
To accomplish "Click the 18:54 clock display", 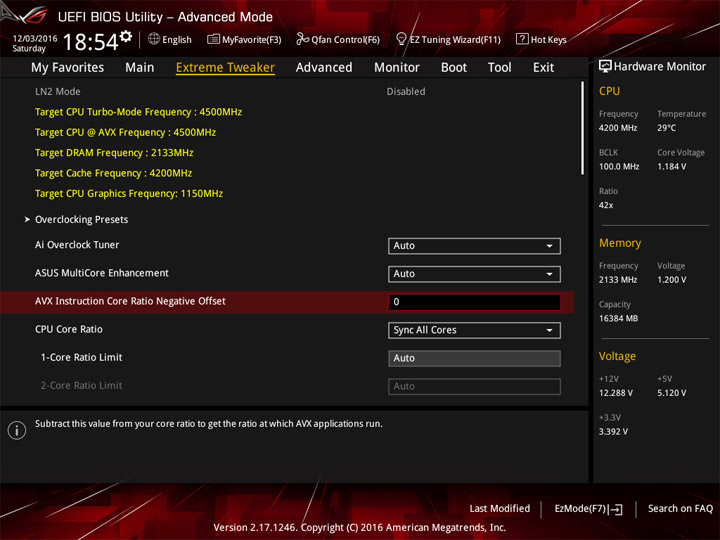I will click(x=90, y=42).
